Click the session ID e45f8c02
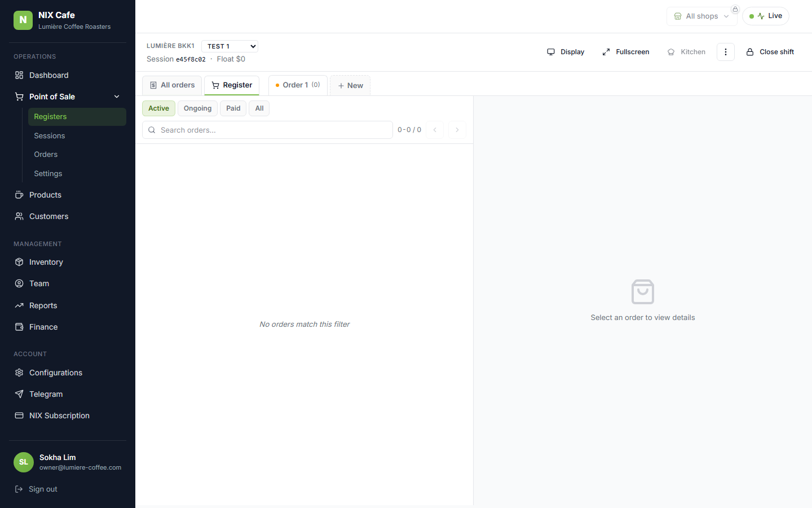812x508 pixels. (x=191, y=59)
